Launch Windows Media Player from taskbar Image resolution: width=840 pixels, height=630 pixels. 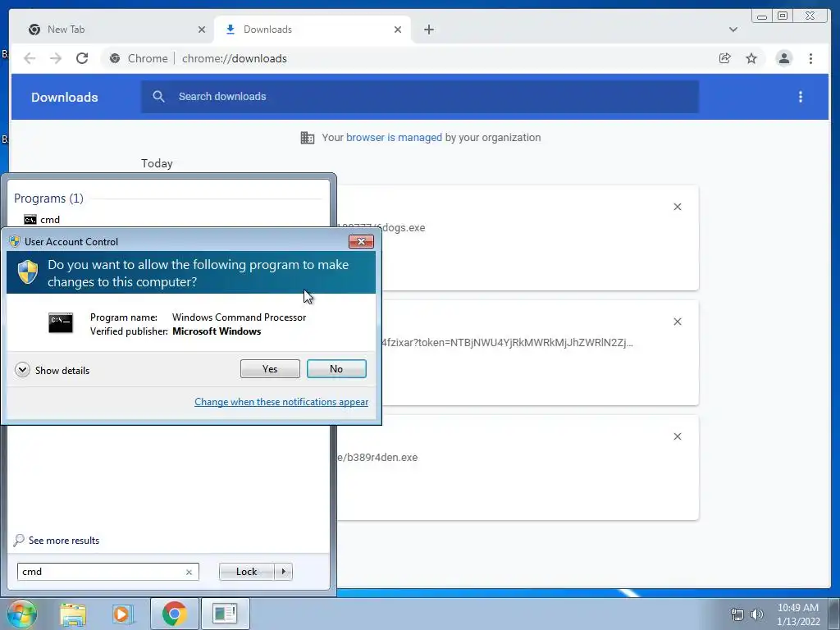click(122, 614)
